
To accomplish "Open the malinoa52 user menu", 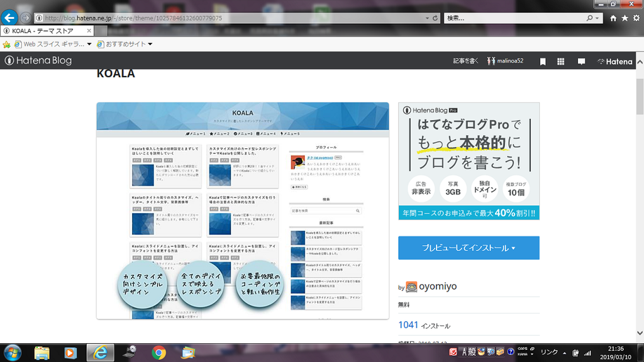I will [505, 61].
